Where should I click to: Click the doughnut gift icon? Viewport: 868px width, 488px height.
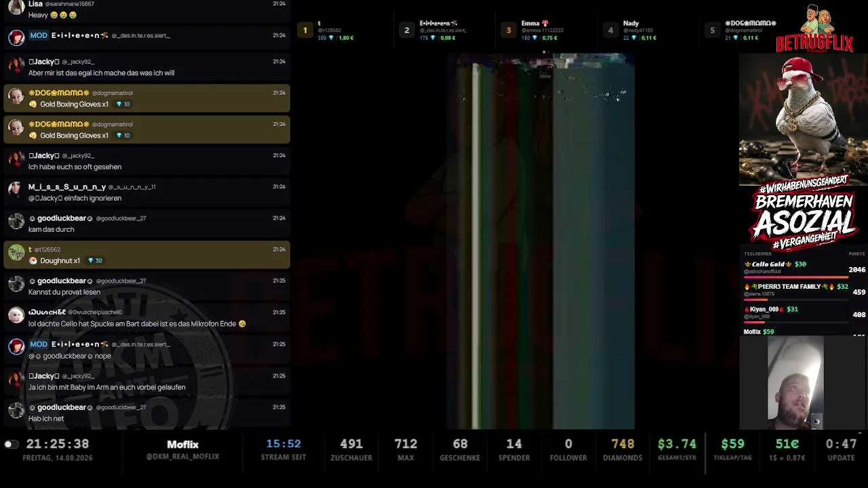click(x=33, y=261)
